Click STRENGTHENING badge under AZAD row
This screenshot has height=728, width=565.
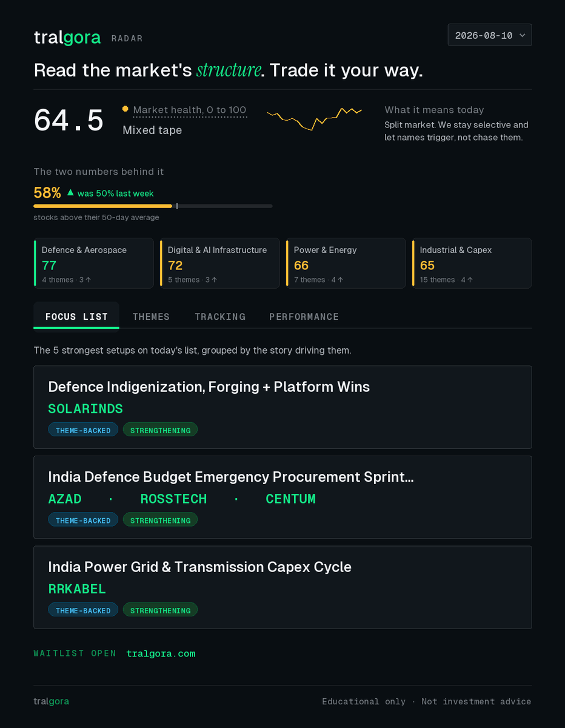(x=160, y=520)
